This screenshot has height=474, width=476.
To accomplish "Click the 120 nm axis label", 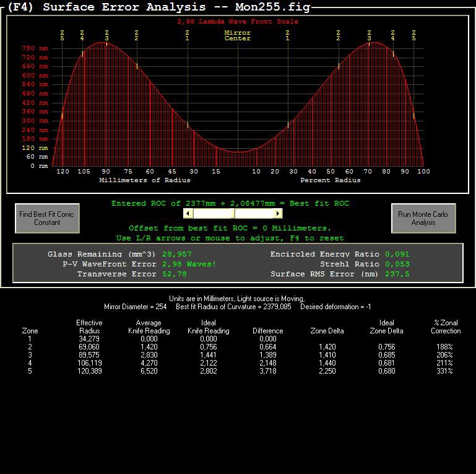I will click(35, 148).
